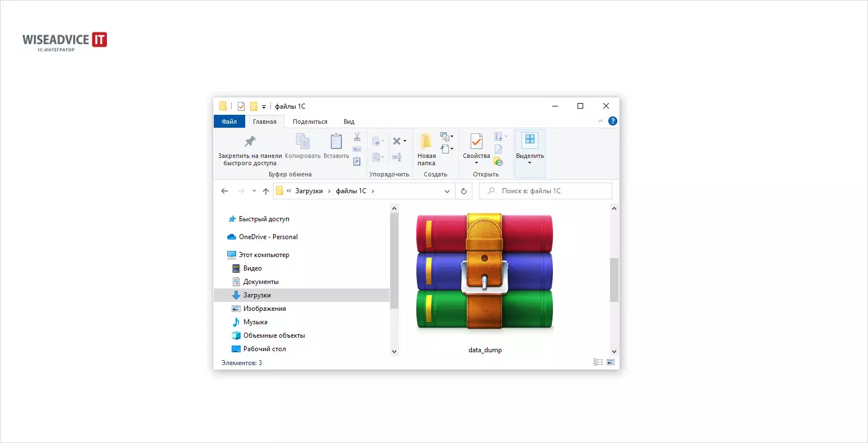Click файлы 1С in the address path
The image size is (868, 443).
(351, 191)
